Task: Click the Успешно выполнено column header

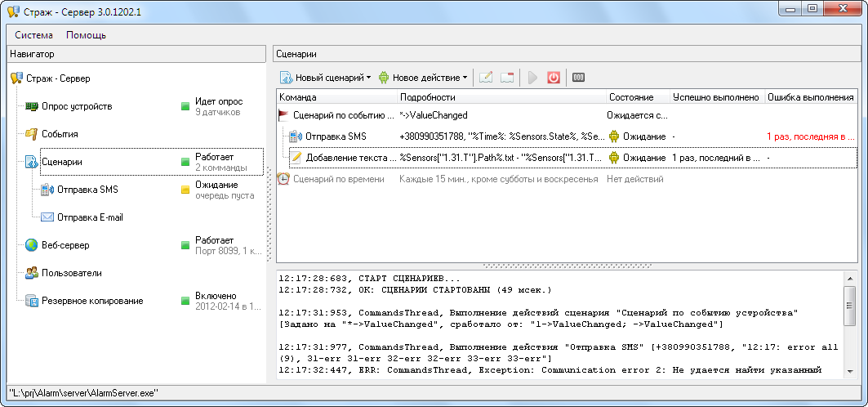Action: coord(718,97)
